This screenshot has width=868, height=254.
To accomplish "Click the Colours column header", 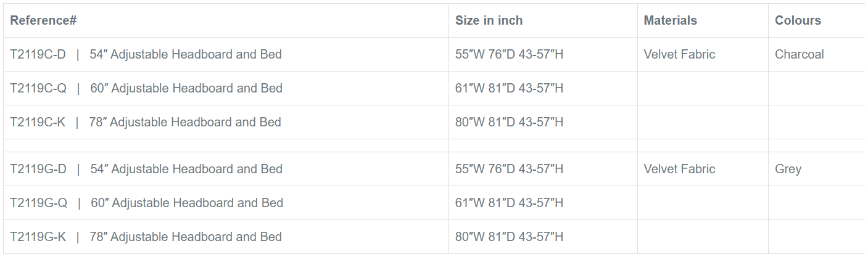I will tap(798, 20).
